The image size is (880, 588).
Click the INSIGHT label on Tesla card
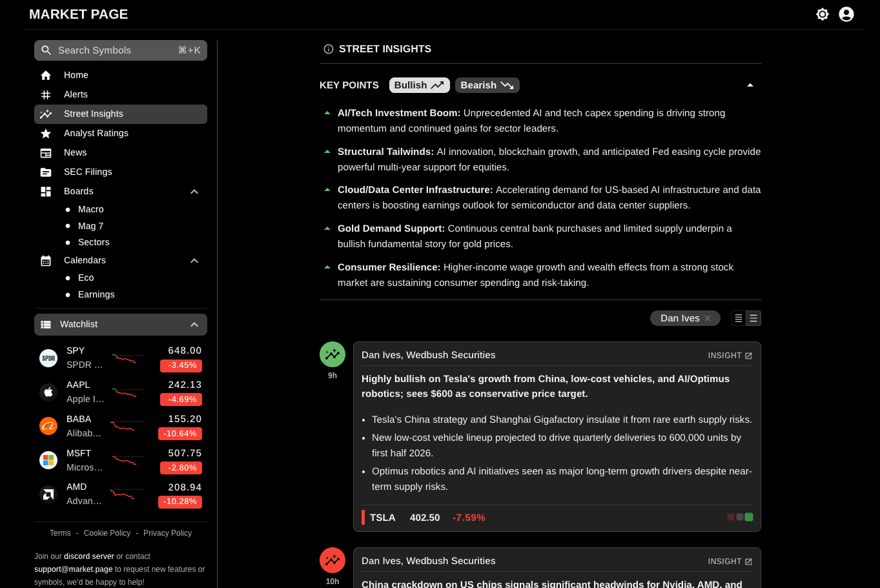(724, 356)
